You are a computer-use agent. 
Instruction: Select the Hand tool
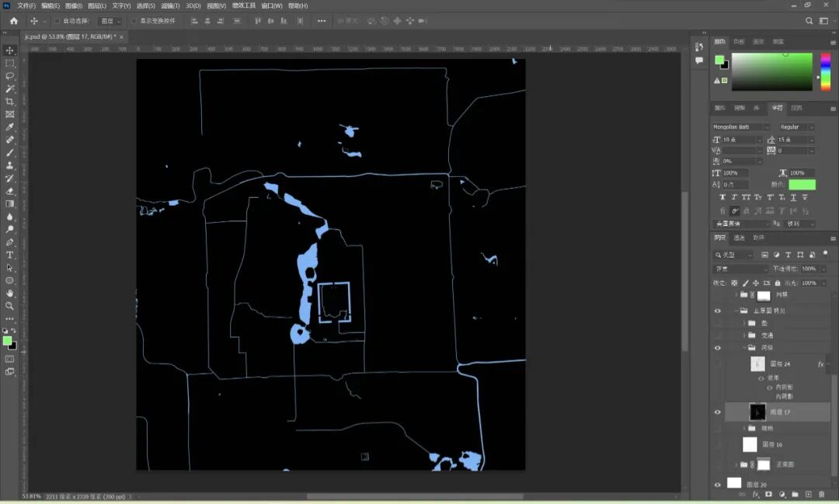pos(9,294)
